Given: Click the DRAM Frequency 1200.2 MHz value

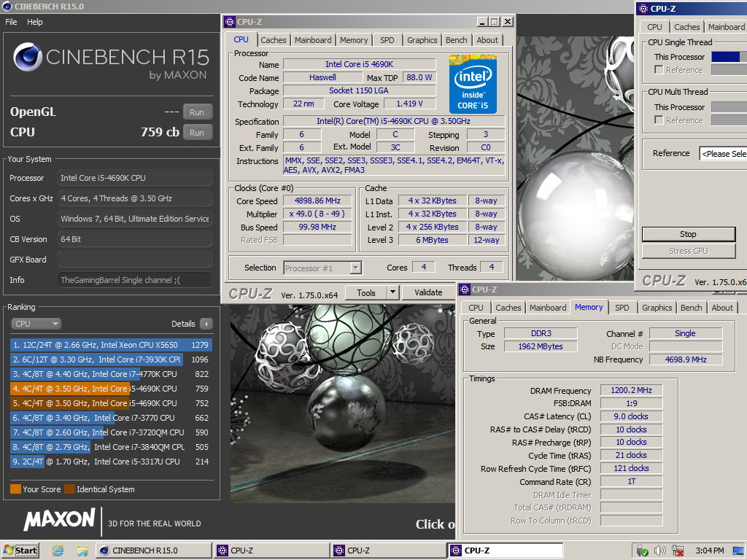Looking at the screenshot, I should tap(631, 391).
